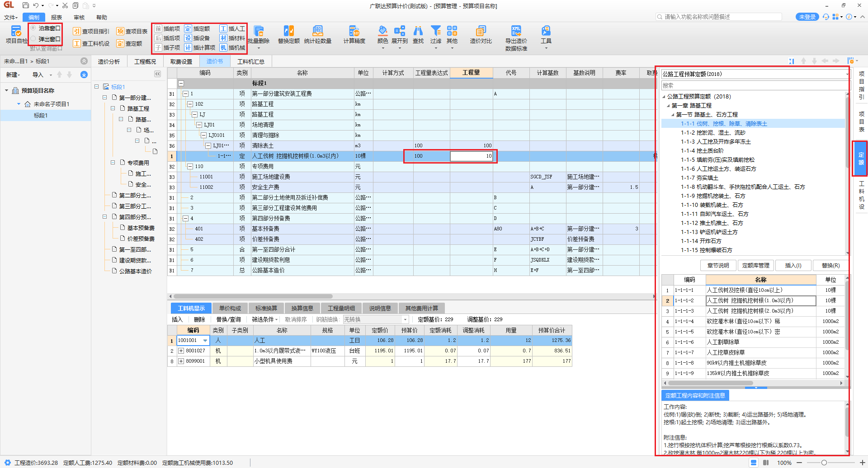The image size is (868, 468).
Task: Click the 项目自检 project self-check icon
Action: pyautogui.click(x=16, y=34)
